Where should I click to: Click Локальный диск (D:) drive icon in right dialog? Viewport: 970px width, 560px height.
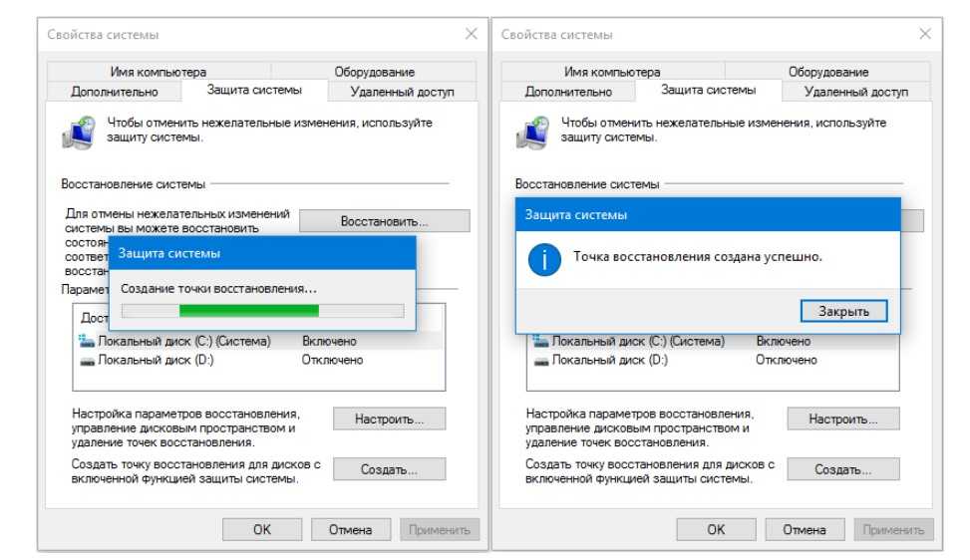(x=541, y=360)
